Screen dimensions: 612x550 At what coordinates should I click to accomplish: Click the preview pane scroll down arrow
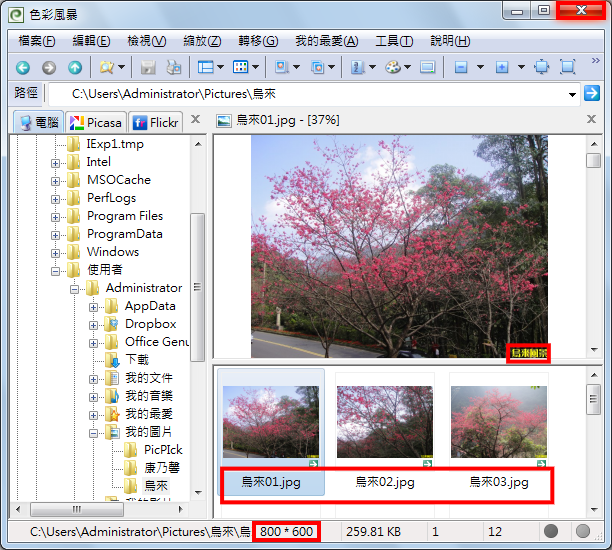tap(594, 349)
